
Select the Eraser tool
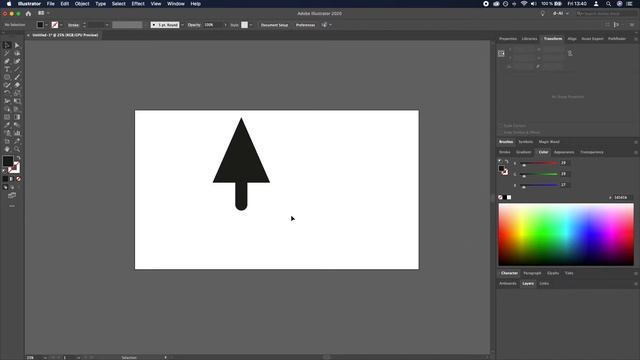(17, 85)
